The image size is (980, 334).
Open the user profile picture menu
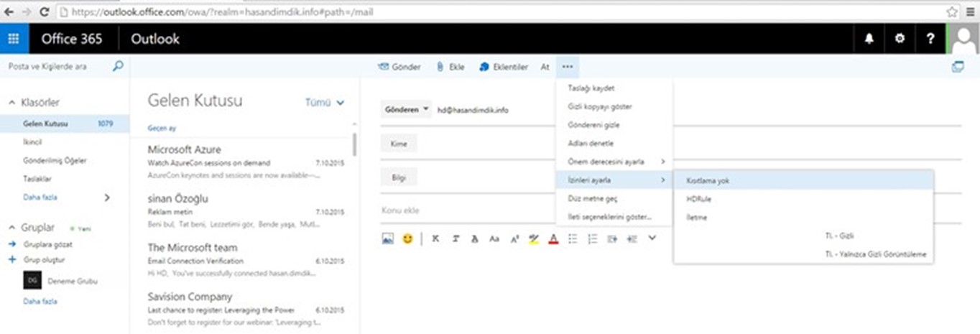[964, 39]
